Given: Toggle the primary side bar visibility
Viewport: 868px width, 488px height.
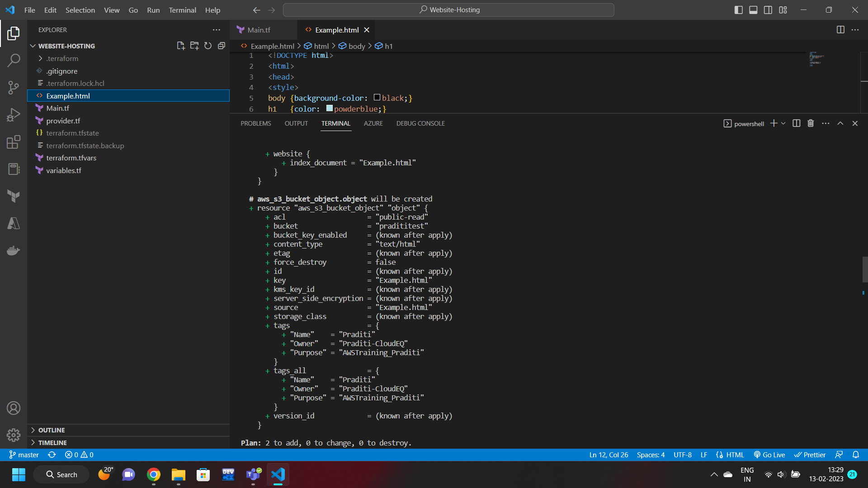Looking at the screenshot, I should pyautogui.click(x=739, y=9).
